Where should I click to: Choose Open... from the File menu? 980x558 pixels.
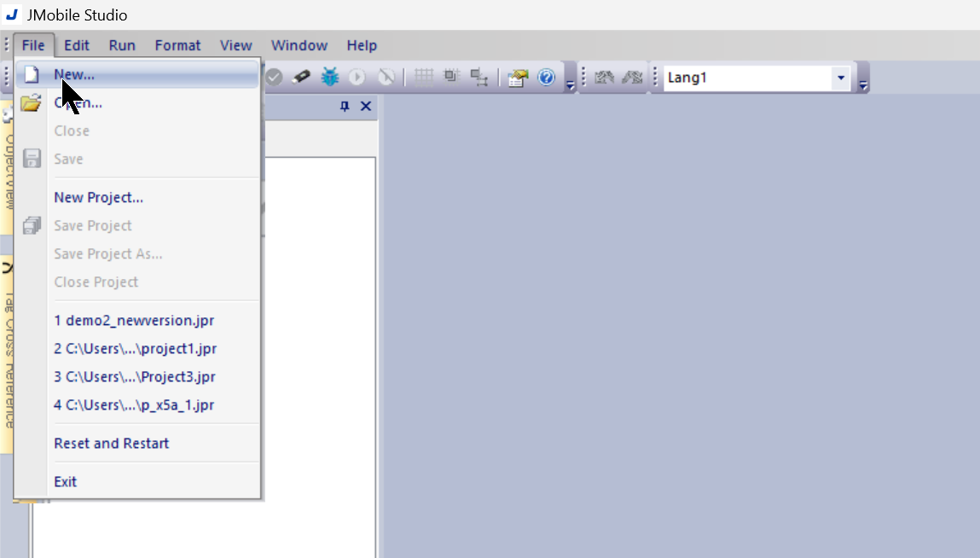point(137,102)
